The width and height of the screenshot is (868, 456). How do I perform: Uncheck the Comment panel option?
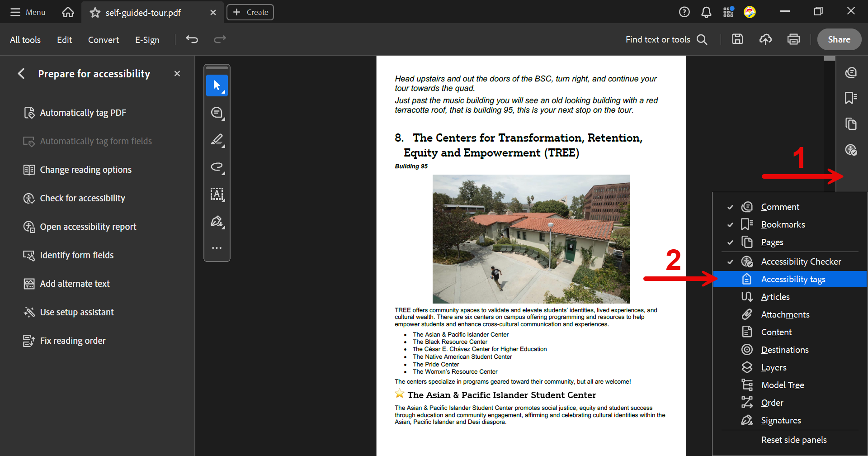(780, 207)
